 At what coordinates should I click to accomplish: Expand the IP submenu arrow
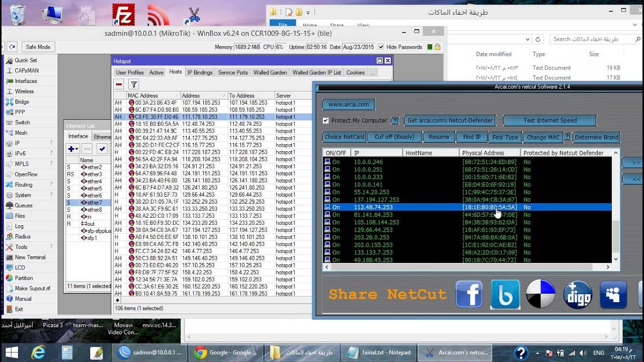[x=52, y=143]
